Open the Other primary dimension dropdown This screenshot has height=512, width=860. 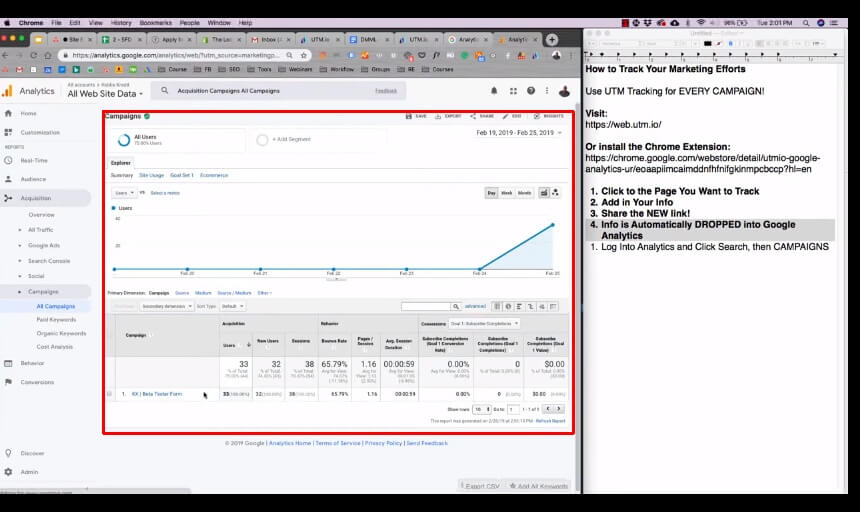pyautogui.click(x=264, y=293)
